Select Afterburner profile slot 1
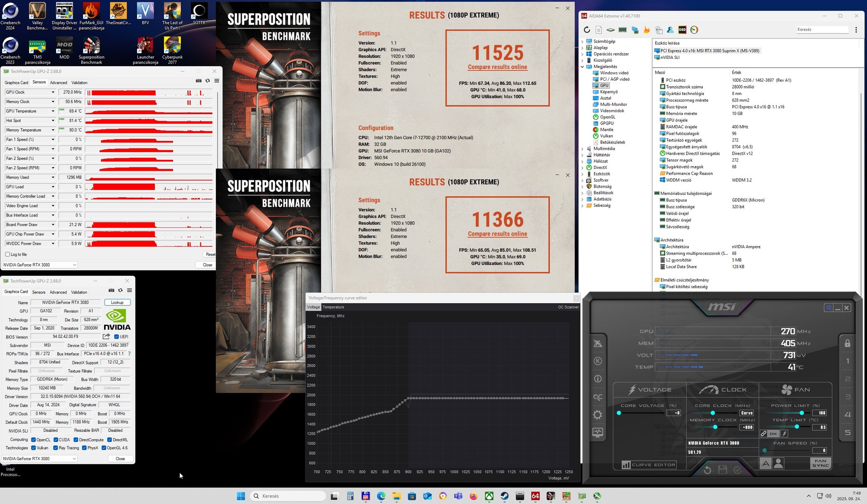This screenshot has height=504, width=867. pos(847,361)
